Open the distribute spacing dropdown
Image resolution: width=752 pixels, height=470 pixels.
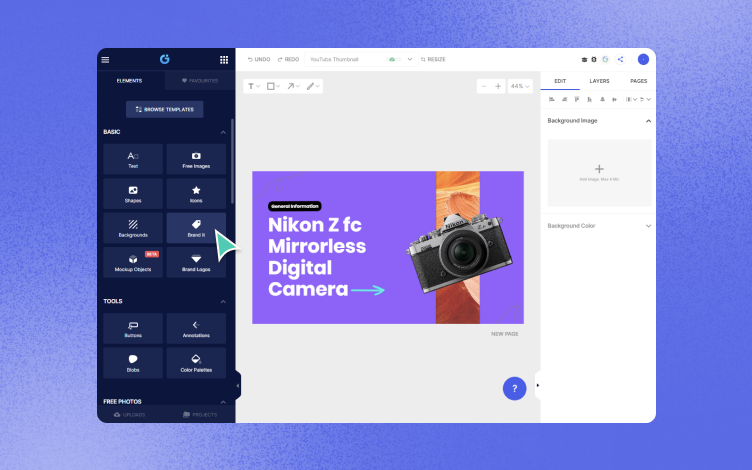pos(631,99)
